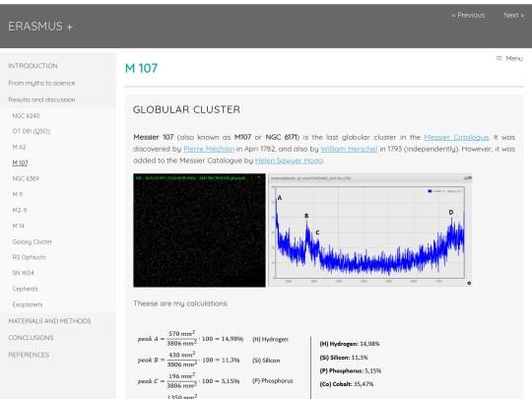This screenshot has width=532, height=399.
Task: Open the Menu hamburger icon
Action: coord(499,58)
